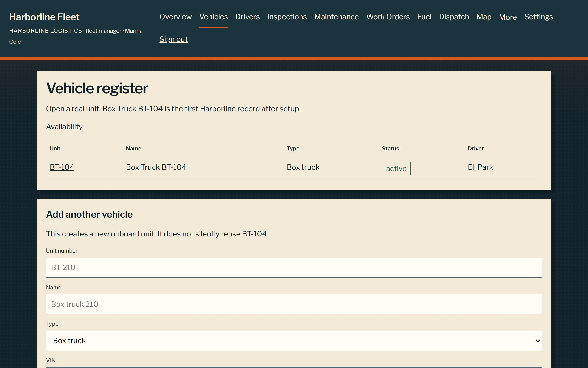Select the 'Eli Park' driver cell
Image resolution: width=588 pixels, height=368 pixels.
(480, 167)
